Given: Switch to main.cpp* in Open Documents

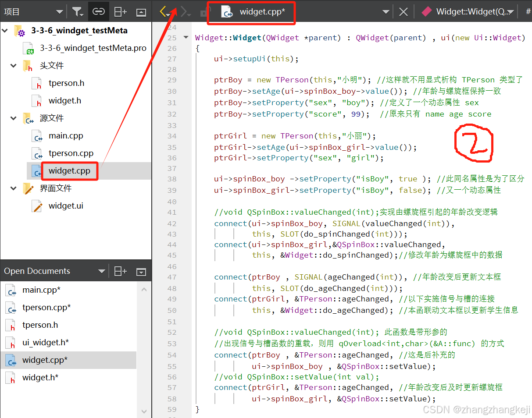Looking at the screenshot, I should (x=41, y=290).
